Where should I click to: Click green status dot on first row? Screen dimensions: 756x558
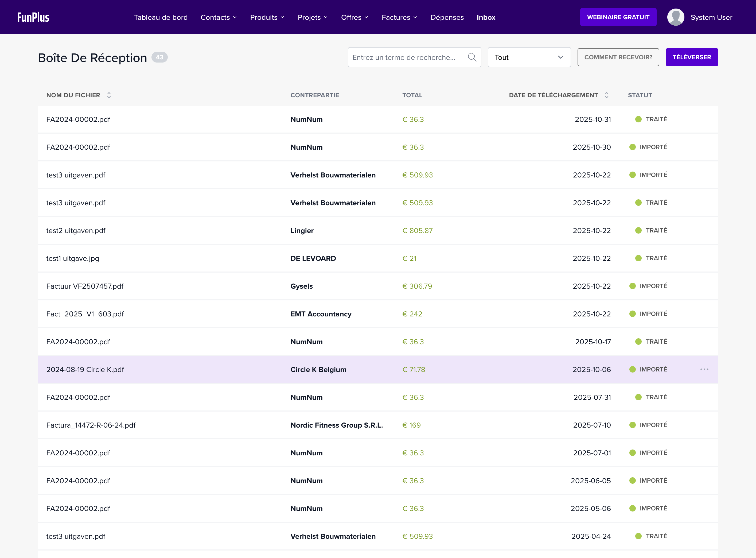coord(638,119)
